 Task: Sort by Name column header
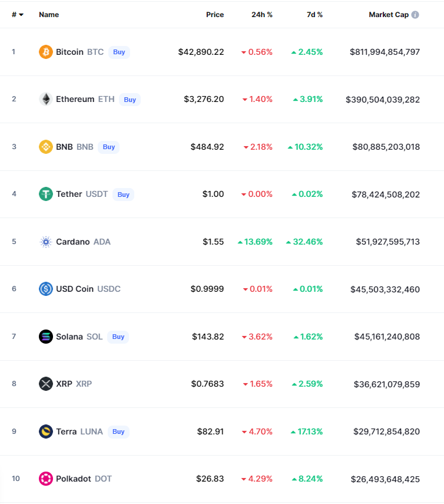pos(49,15)
